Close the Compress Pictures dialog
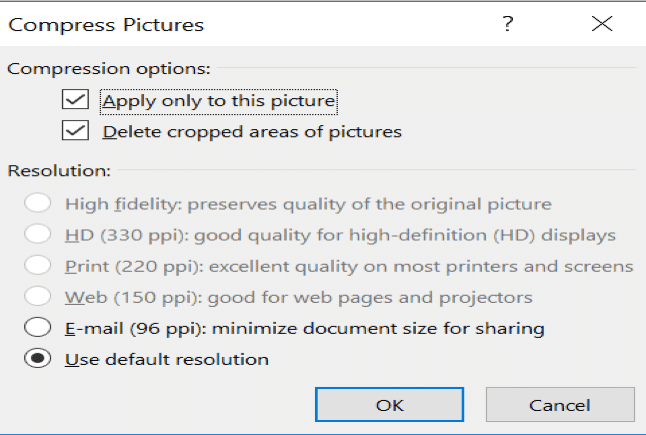Viewport: 646px width, 435px height. tap(602, 23)
